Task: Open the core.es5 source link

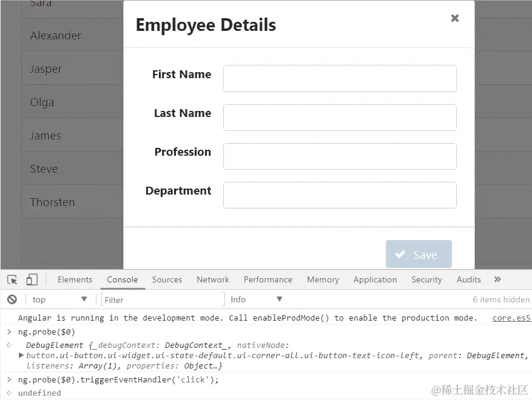Action: (x=511, y=318)
